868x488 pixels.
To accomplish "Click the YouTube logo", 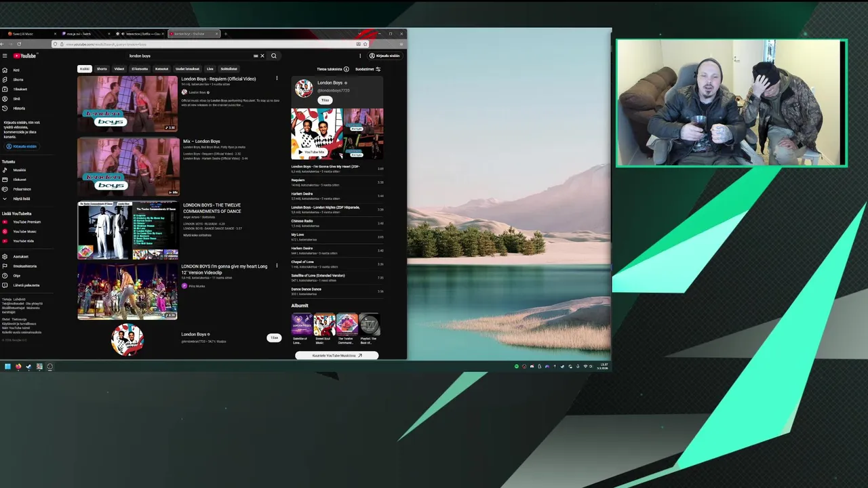I will [24, 56].
